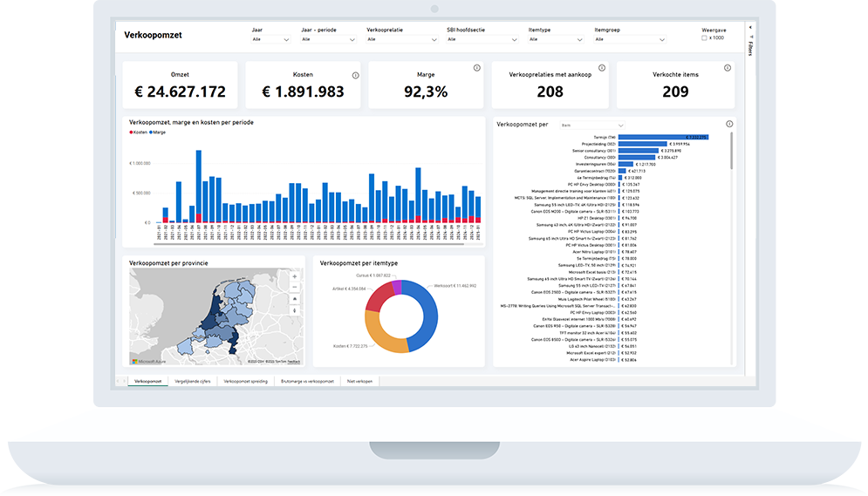Click the info icon on Kosten card
Viewport: 868px width, 496px height.
click(x=355, y=76)
